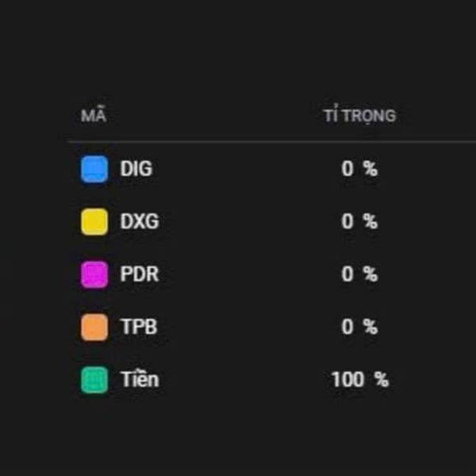Screen dimensions: 476x476
Task: Click the TỈ TRỌNG column header
Action: [x=359, y=116]
